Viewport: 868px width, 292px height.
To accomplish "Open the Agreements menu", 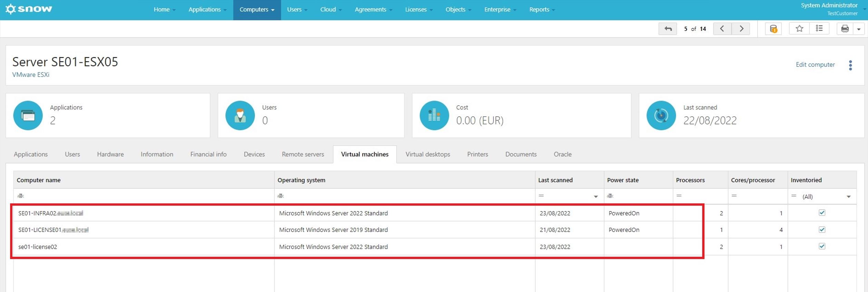I will point(374,10).
